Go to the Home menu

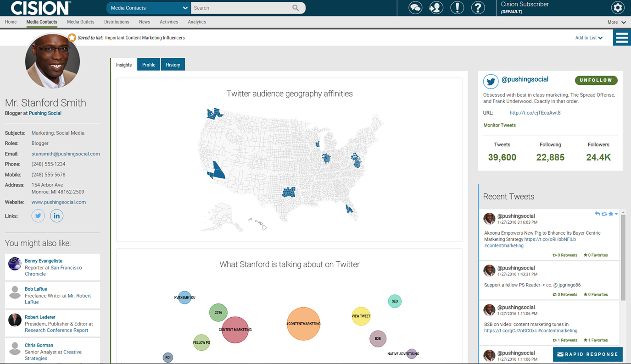pos(11,22)
